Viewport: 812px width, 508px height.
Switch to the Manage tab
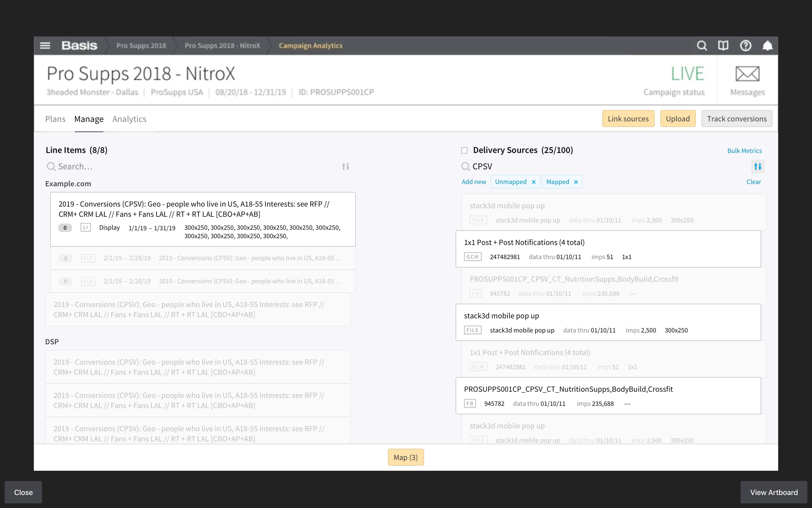89,119
